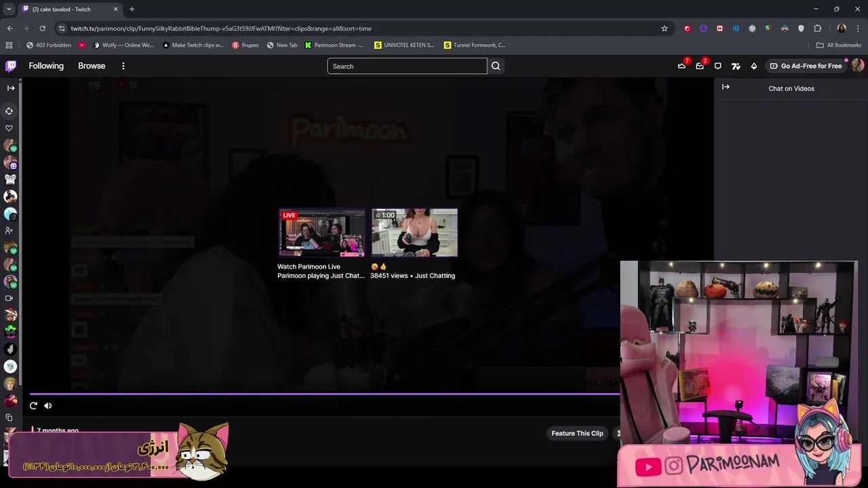This screenshot has width=868, height=488.
Task: Open Chrome three-dot menu
Action: point(858,28)
